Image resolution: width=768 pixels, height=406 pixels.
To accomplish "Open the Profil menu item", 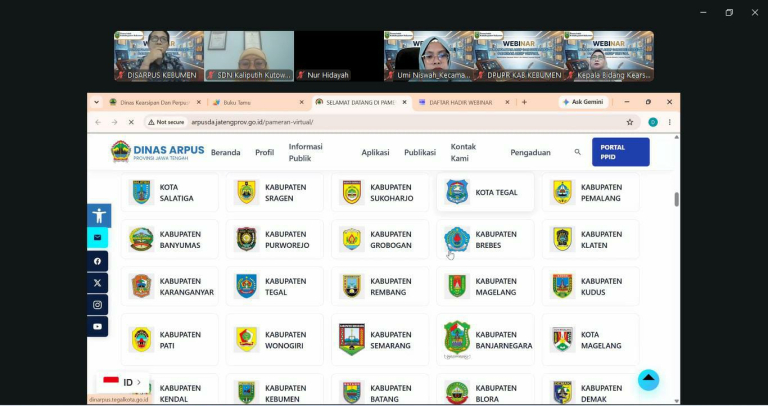I will point(264,152).
